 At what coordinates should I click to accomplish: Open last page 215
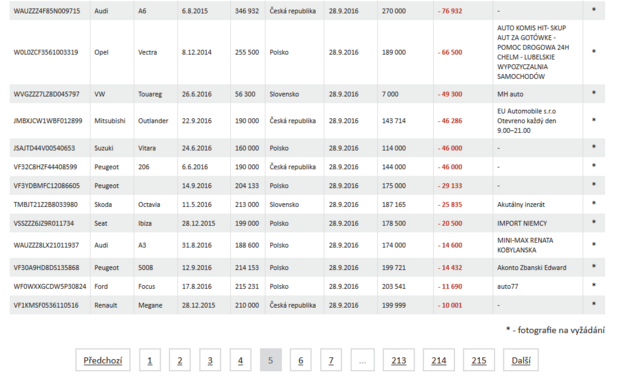click(x=479, y=360)
